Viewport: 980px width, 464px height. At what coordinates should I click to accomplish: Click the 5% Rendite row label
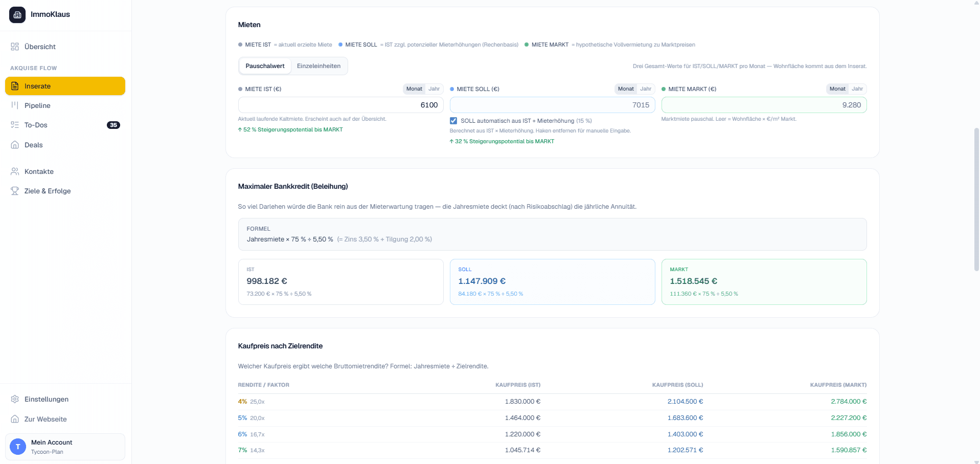tap(242, 418)
